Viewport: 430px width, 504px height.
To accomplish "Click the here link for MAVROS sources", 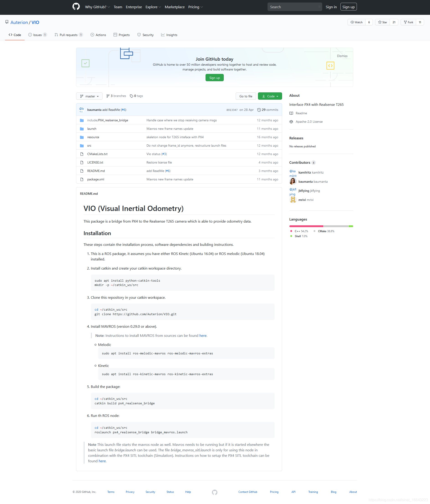I will click(203, 336).
